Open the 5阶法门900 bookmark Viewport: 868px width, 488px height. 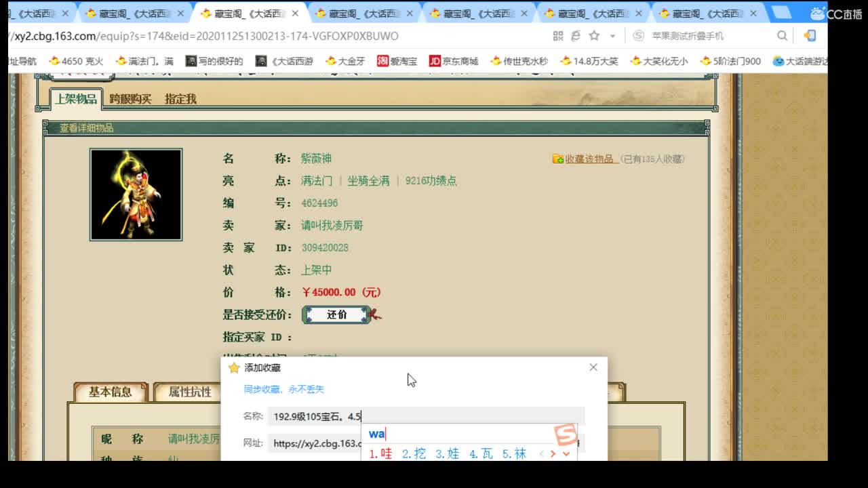click(x=730, y=61)
